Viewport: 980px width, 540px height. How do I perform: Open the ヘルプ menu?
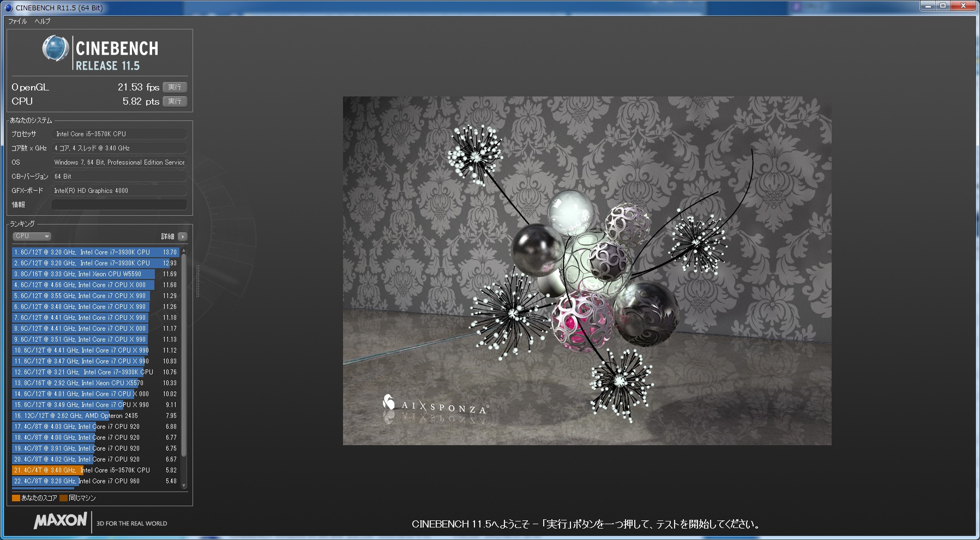(x=43, y=21)
